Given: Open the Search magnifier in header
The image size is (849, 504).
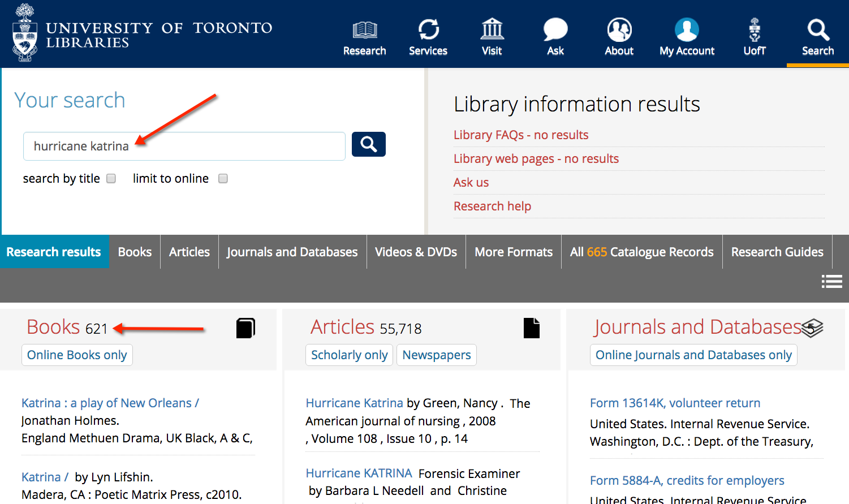Looking at the screenshot, I should (x=818, y=30).
